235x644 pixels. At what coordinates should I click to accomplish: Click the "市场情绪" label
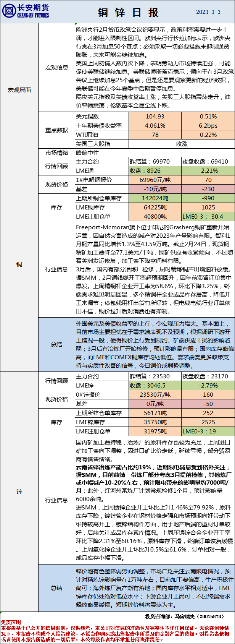point(57,153)
